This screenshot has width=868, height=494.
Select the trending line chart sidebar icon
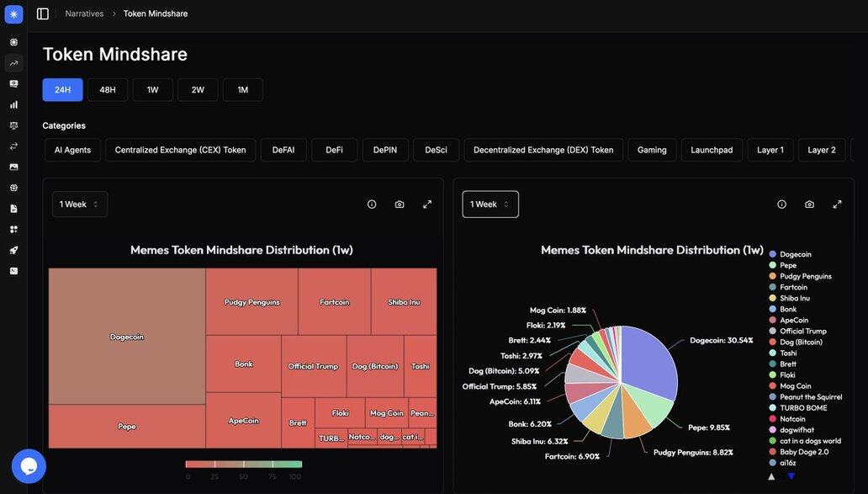click(x=13, y=63)
